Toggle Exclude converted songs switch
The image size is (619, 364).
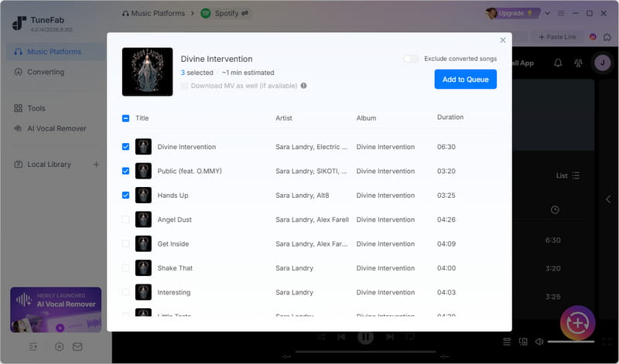click(x=411, y=59)
